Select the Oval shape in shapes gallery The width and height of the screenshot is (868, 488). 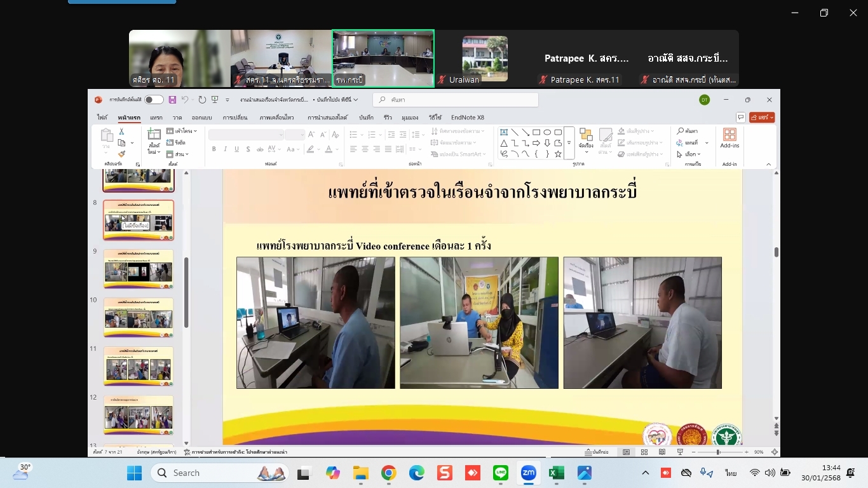[x=547, y=132]
